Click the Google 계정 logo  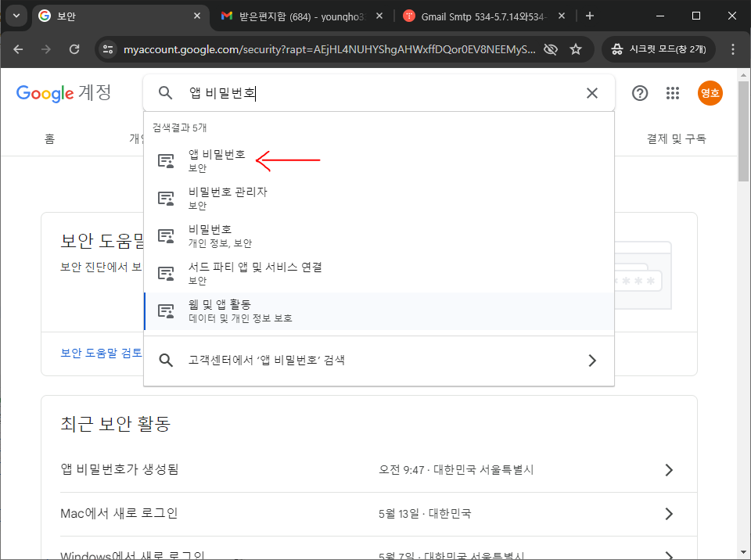63,93
